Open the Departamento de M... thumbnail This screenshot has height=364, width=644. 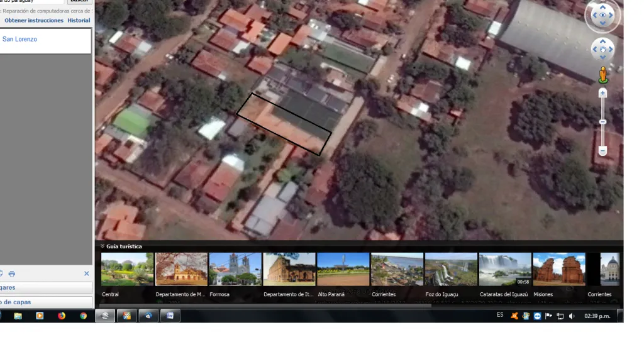[182, 269]
